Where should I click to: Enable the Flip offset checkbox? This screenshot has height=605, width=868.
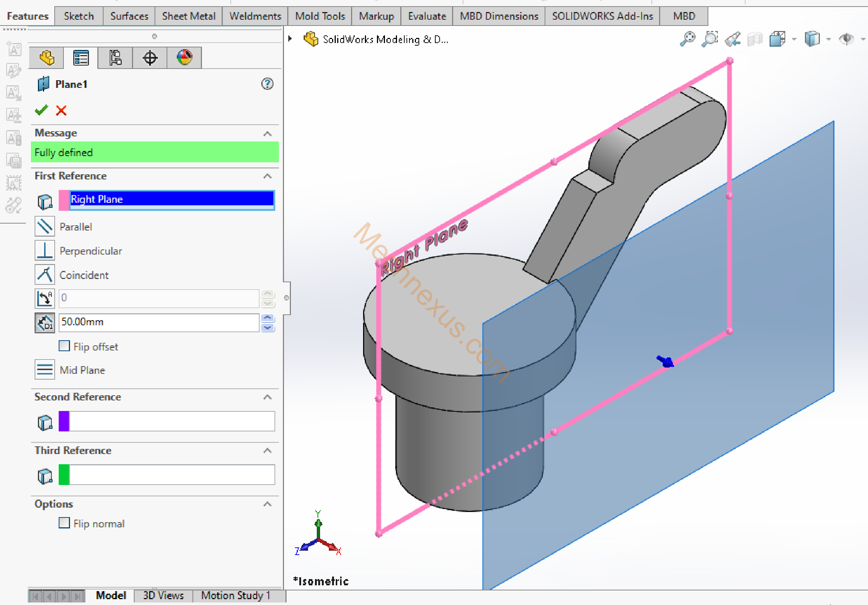click(x=64, y=346)
